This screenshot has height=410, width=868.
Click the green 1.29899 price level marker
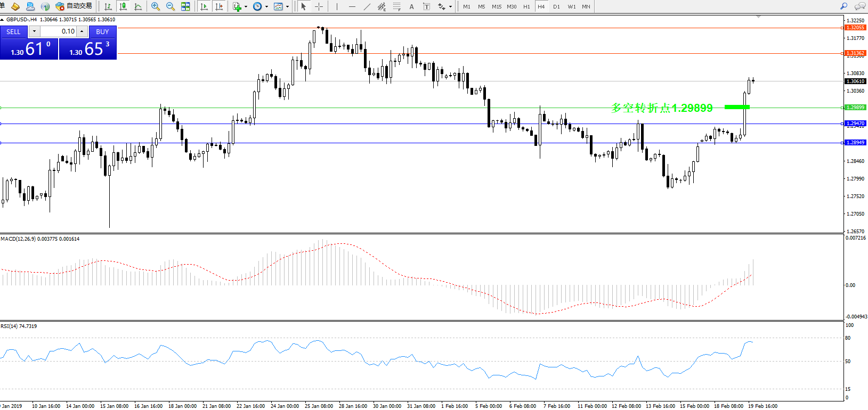click(856, 108)
